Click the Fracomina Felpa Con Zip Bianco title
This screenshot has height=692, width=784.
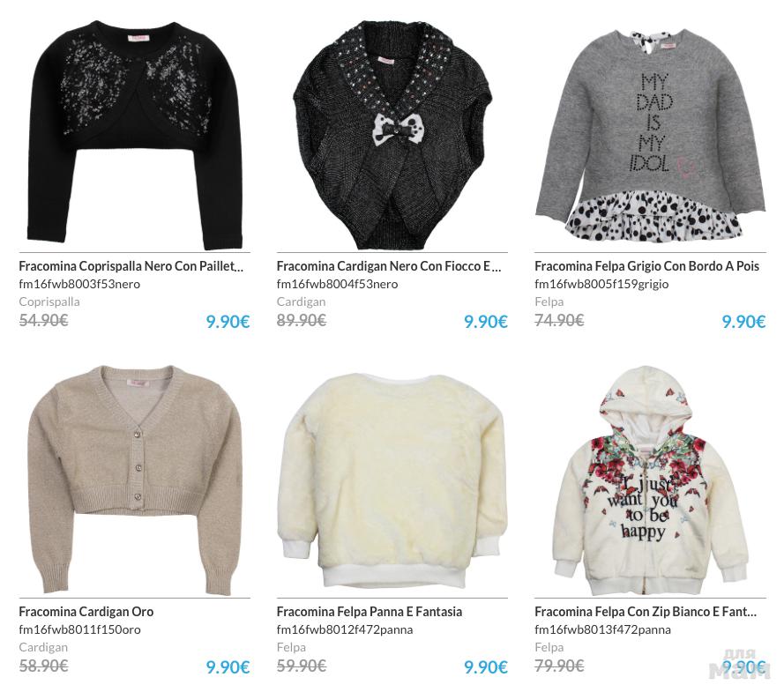[x=646, y=612]
